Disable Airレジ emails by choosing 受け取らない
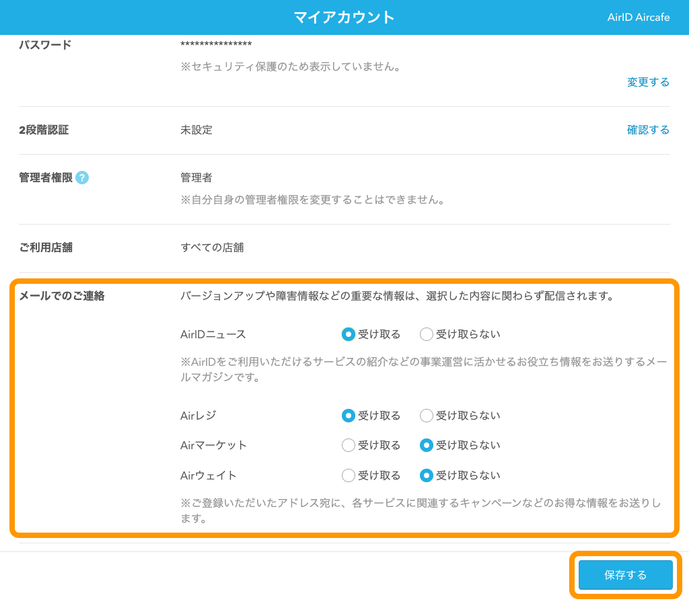Screen dimensions: 689x616 tap(426, 416)
